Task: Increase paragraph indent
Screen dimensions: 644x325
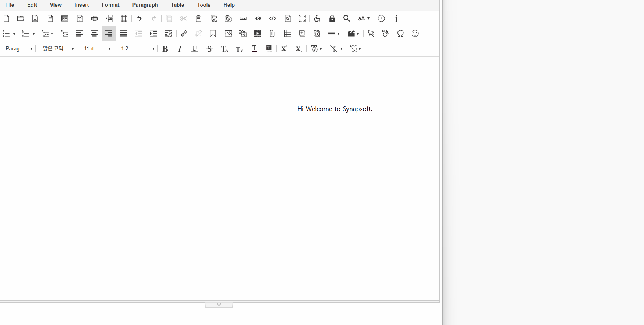Action: click(x=154, y=33)
